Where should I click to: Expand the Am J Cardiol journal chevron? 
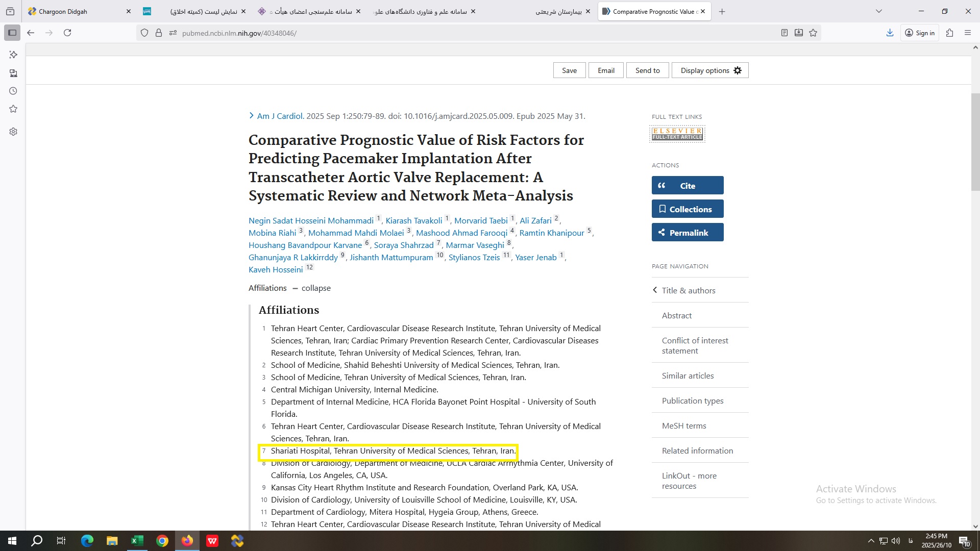coord(252,116)
